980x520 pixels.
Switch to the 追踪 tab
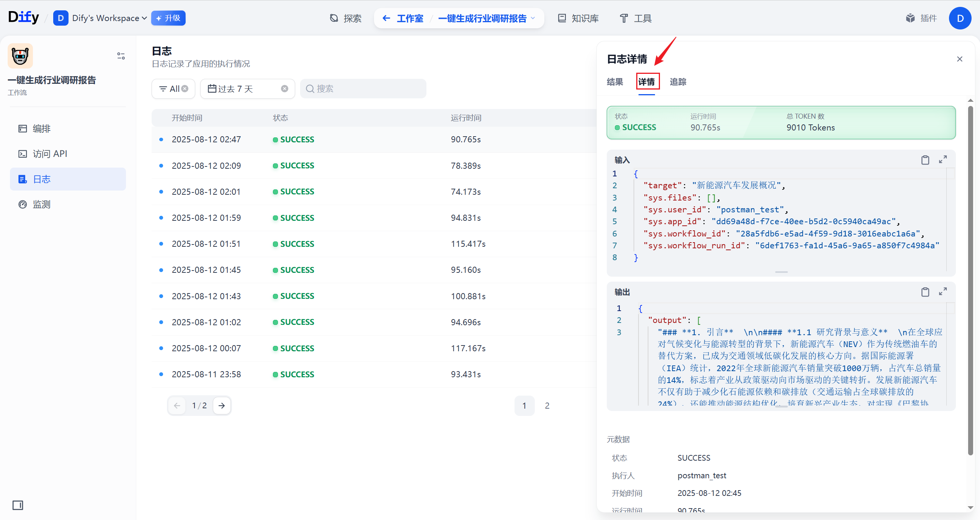(678, 82)
